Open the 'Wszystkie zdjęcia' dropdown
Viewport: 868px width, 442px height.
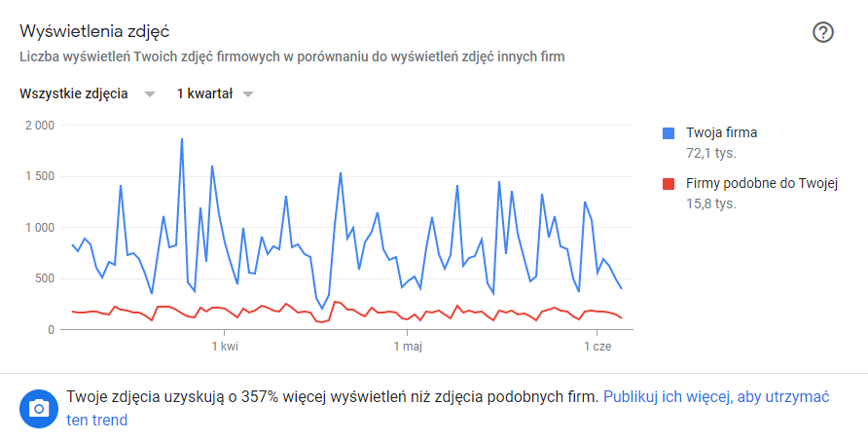pos(74,94)
